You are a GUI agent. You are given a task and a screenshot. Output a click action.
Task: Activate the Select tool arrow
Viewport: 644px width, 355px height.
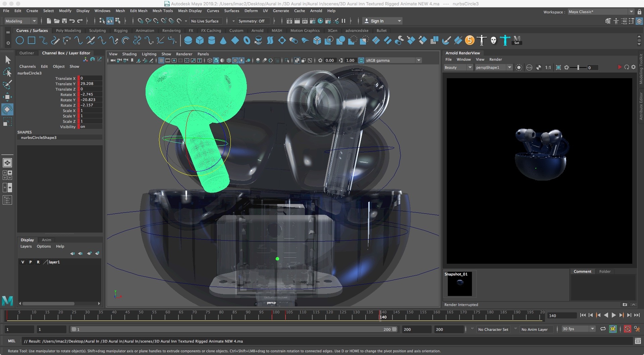tap(7, 60)
